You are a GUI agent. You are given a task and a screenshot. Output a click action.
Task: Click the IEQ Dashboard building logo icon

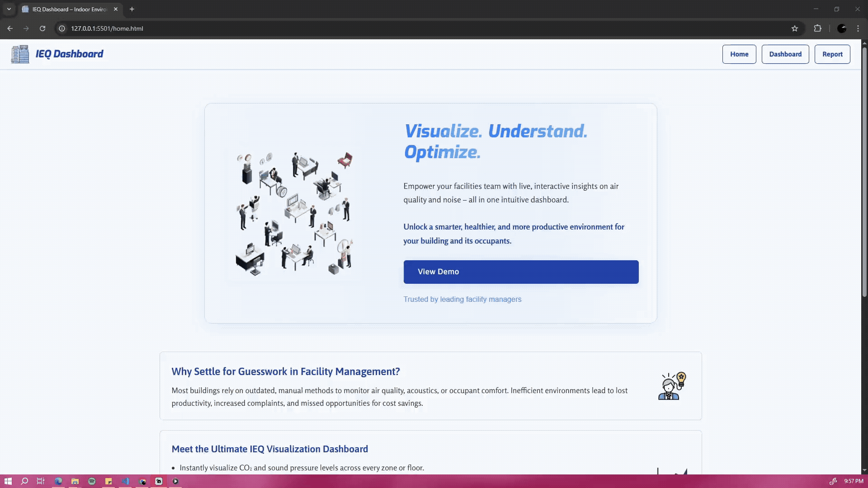click(x=20, y=54)
